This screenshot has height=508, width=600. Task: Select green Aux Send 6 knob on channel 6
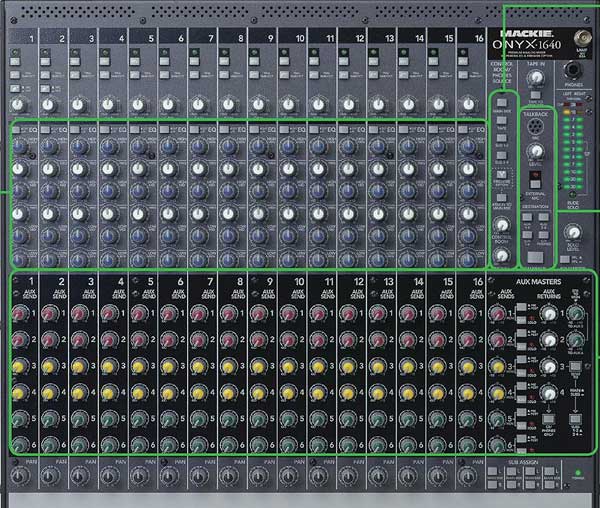[x=169, y=445]
